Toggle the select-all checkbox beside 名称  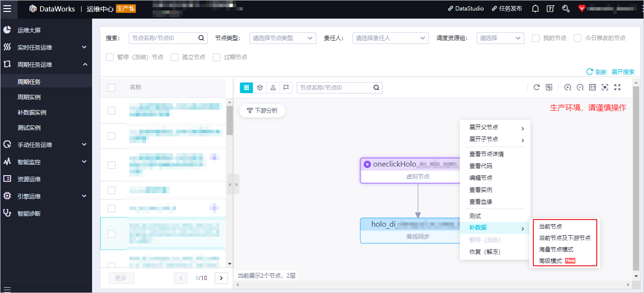(112, 88)
